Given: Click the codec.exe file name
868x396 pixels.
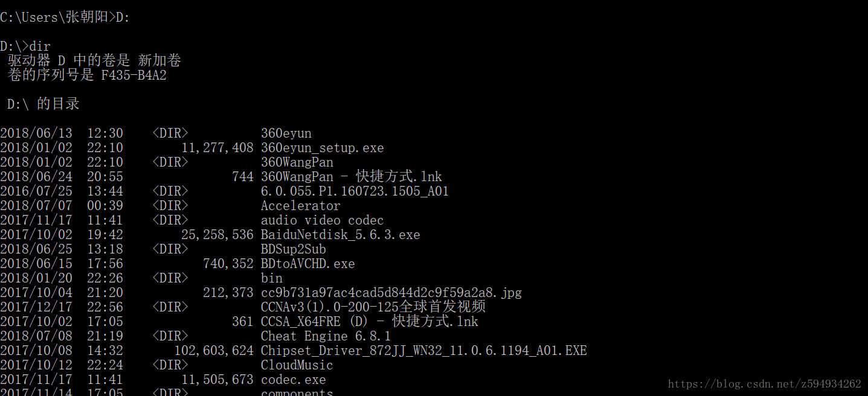Looking at the screenshot, I should tap(293, 380).
